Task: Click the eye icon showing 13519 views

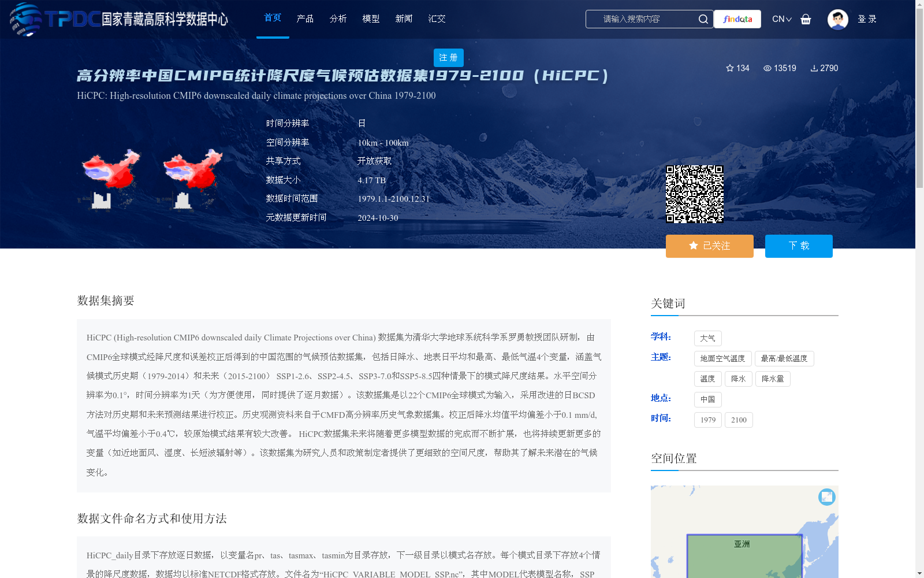Action: 769,68
